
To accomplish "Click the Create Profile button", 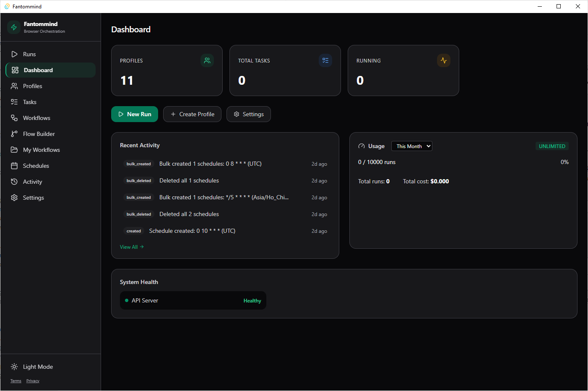I will [x=192, y=114].
